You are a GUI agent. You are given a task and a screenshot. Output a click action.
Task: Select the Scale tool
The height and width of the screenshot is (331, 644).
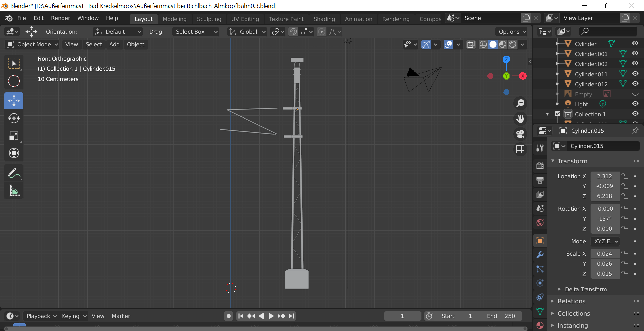pos(14,136)
